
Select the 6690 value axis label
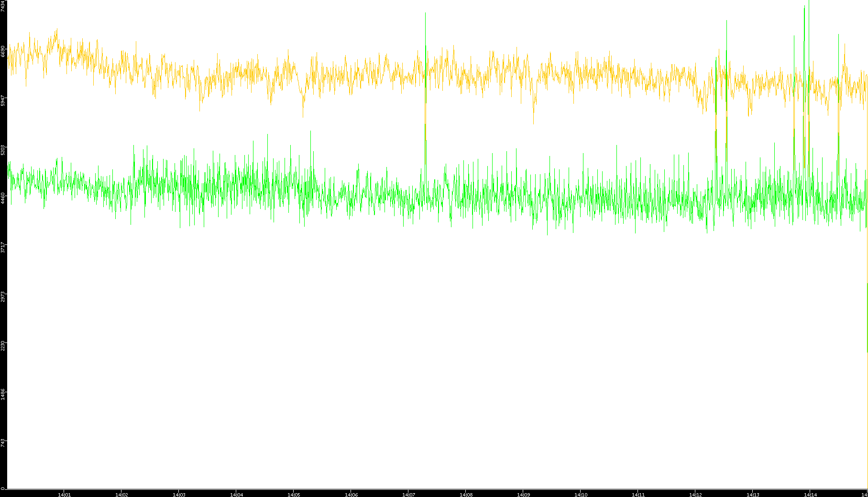pos(3,51)
